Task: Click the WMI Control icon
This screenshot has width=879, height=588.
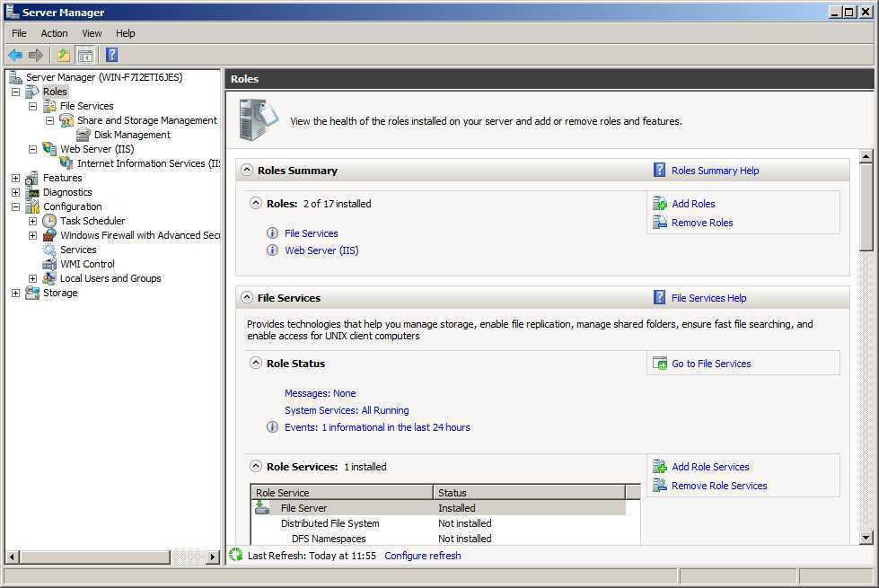Action: point(50,264)
